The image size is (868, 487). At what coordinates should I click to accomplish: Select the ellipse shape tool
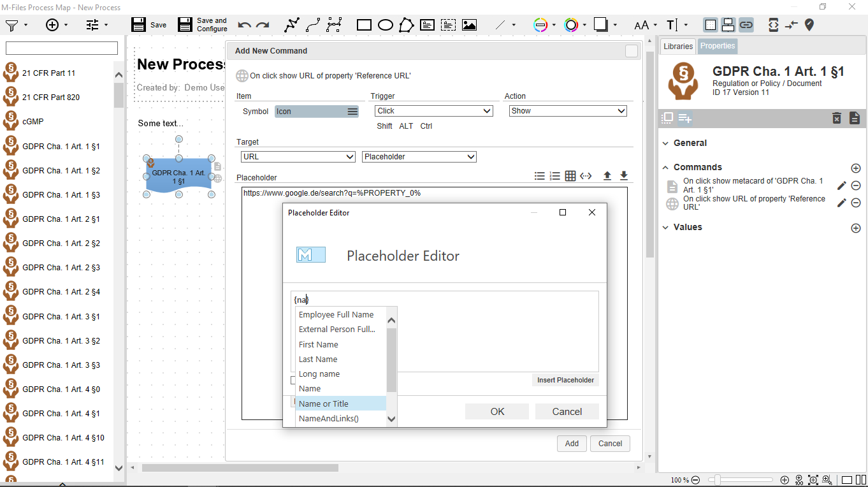[385, 25]
